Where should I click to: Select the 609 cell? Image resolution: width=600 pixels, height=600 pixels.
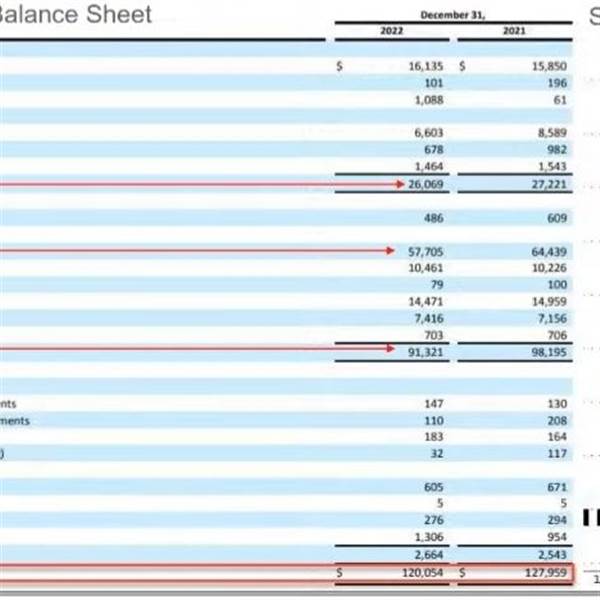click(x=557, y=218)
